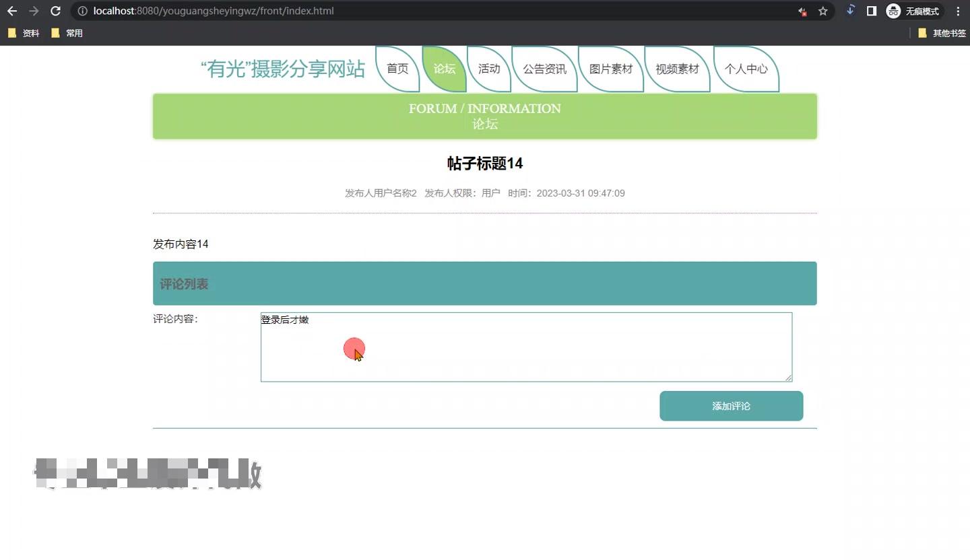This screenshot has width=970, height=560.
Task: Click the browser forward arrow
Action: (x=34, y=11)
